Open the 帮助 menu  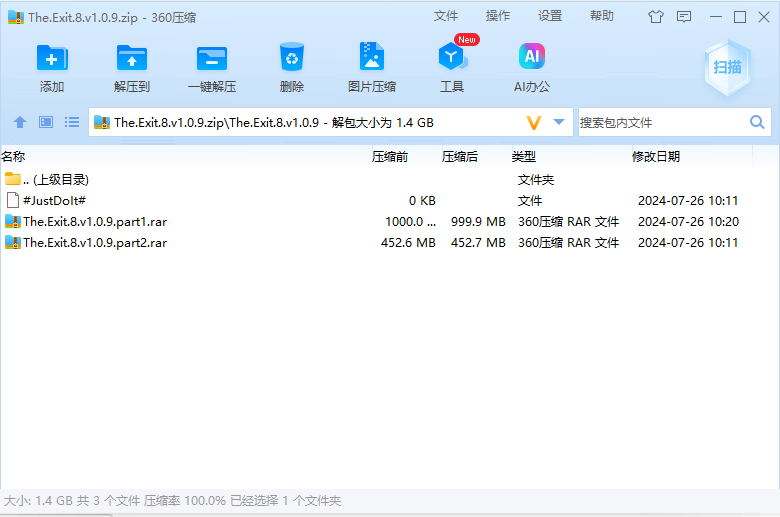coord(601,16)
